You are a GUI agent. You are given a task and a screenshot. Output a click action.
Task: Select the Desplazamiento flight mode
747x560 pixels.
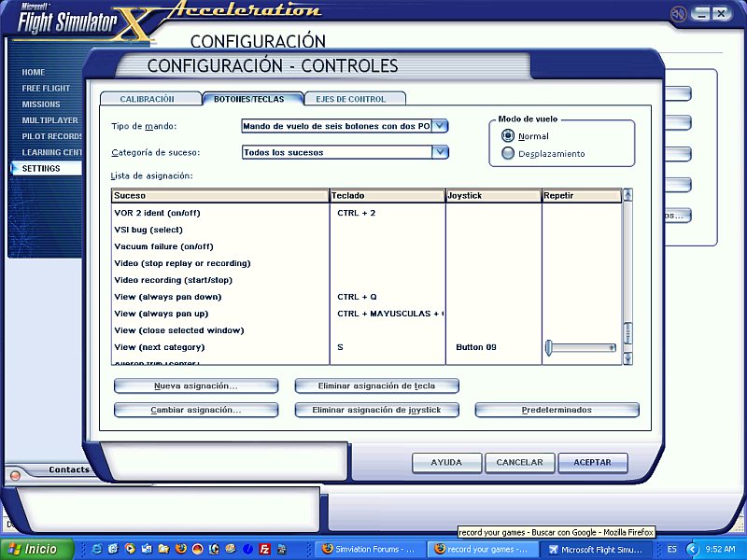point(508,153)
